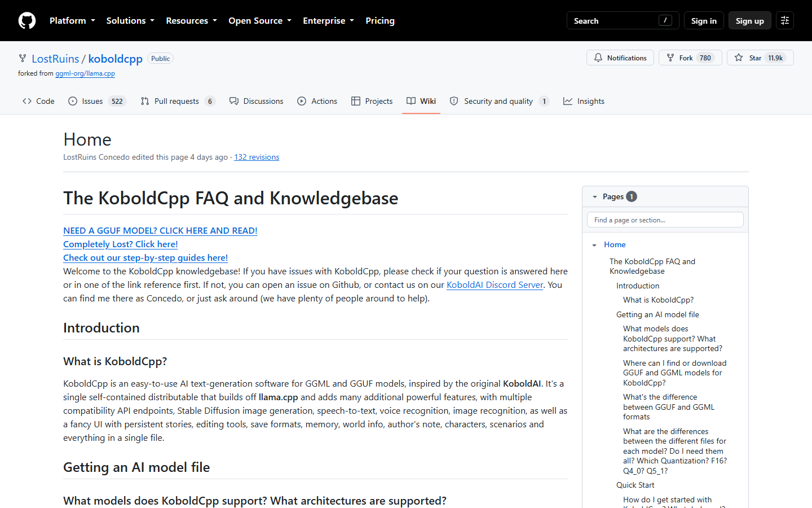Open the Discussions tab

[x=256, y=101]
